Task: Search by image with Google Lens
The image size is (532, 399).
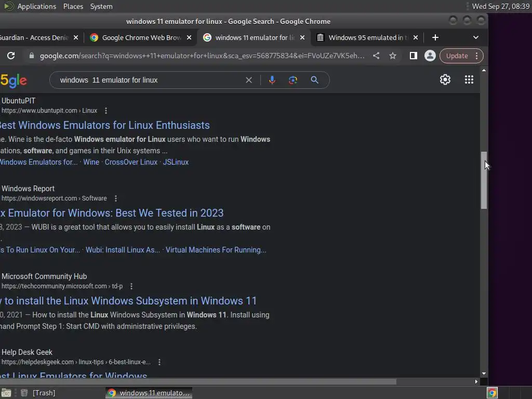Action: coord(293,80)
